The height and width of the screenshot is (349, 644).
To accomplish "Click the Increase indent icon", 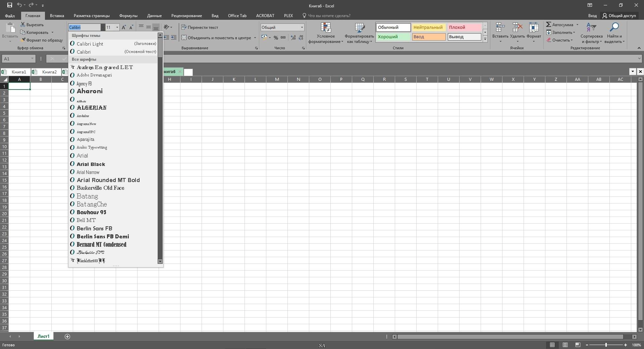I will pyautogui.click(x=173, y=38).
